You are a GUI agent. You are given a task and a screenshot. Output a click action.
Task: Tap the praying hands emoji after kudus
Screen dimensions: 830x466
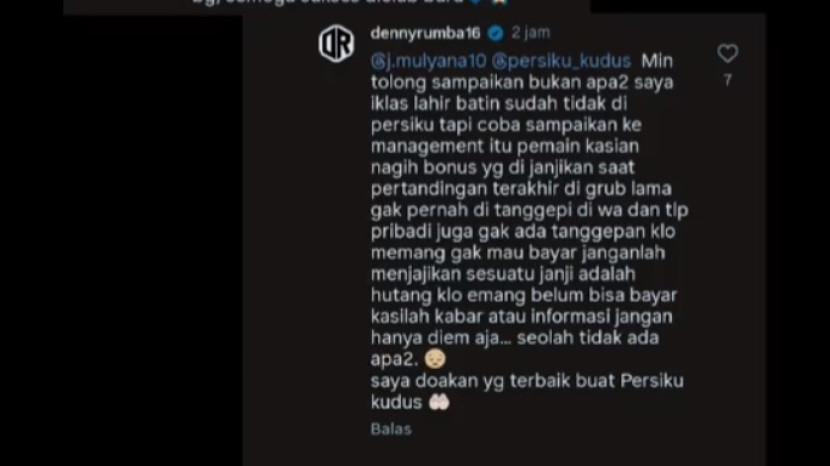click(x=439, y=402)
